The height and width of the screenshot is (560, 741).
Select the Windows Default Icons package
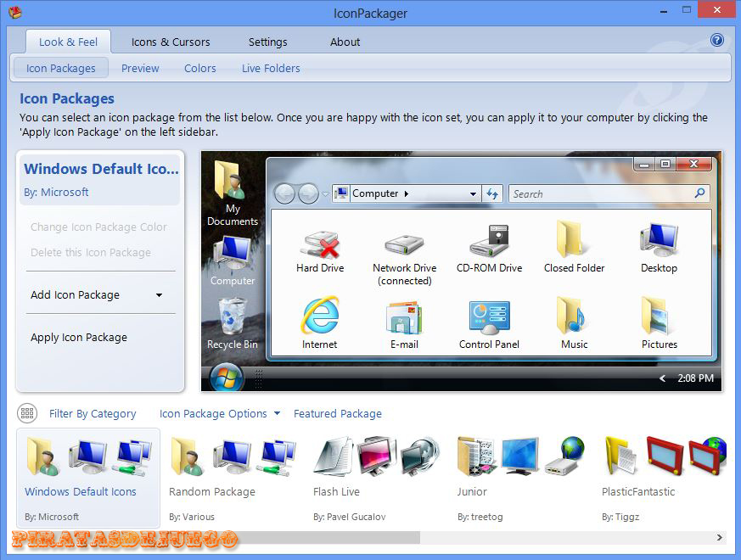click(x=88, y=478)
